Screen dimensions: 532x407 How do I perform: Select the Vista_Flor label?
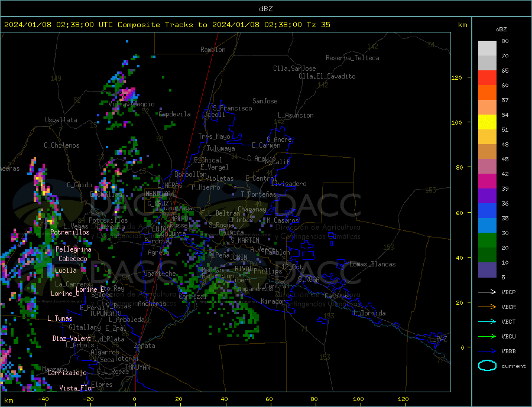[x=77, y=388]
